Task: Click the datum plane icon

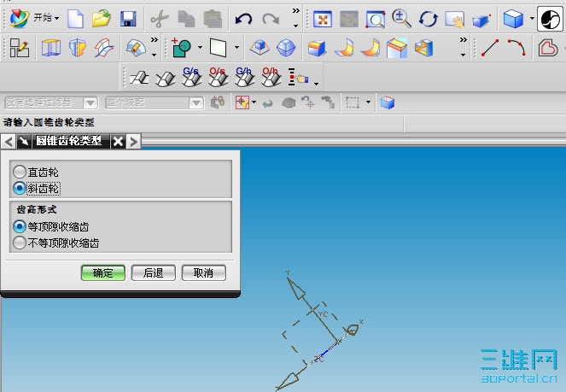Action: [219, 48]
